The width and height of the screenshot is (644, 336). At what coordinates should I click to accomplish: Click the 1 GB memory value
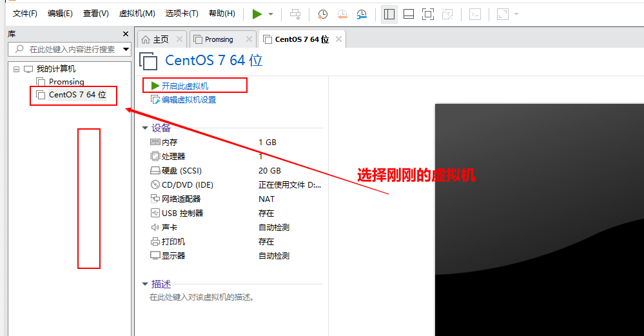click(x=268, y=143)
